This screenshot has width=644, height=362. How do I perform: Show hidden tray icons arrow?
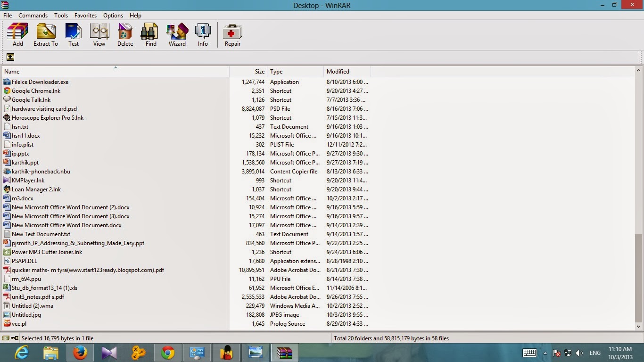click(x=545, y=353)
